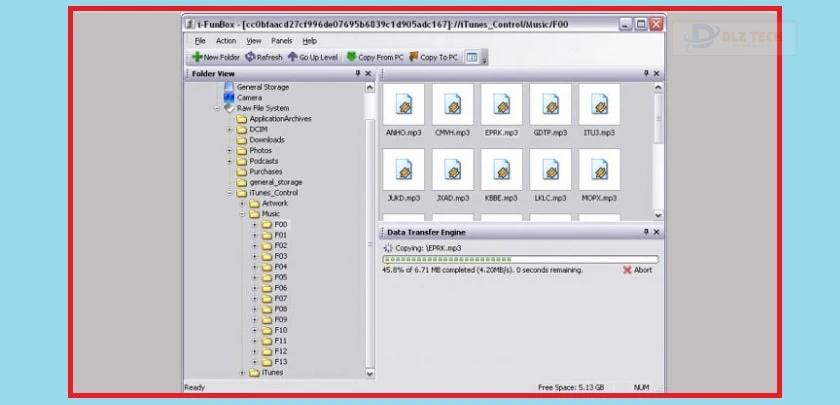Select the MOPX.mp3 file icon
This screenshot has width=840, height=405.
599,169
